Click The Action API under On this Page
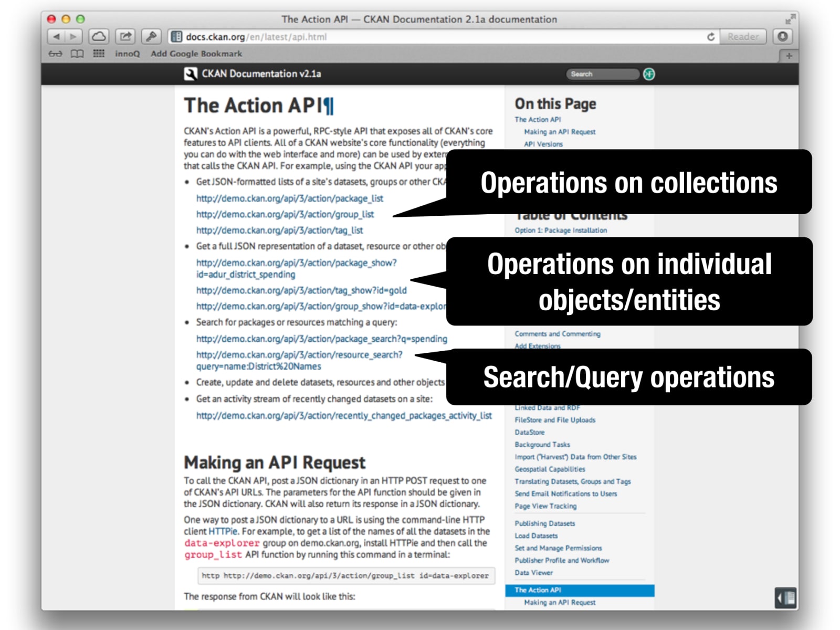 (x=538, y=120)
